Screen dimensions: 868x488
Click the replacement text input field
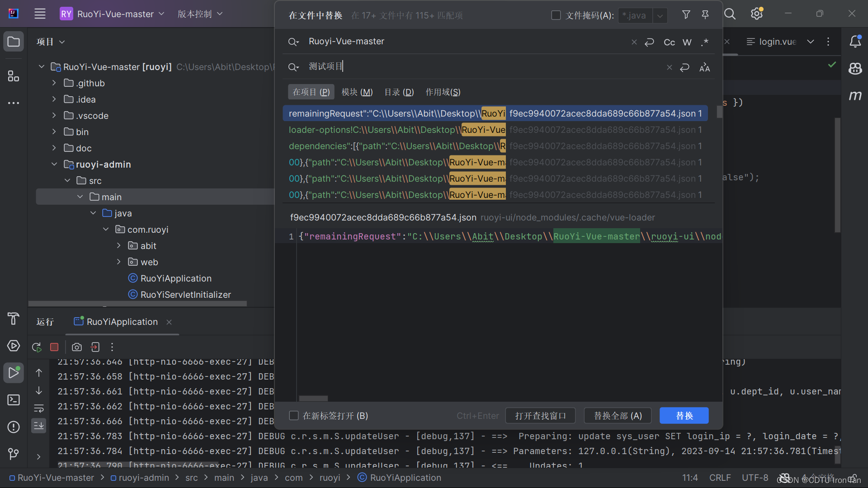pyautogui.click(x=484, y=67)
